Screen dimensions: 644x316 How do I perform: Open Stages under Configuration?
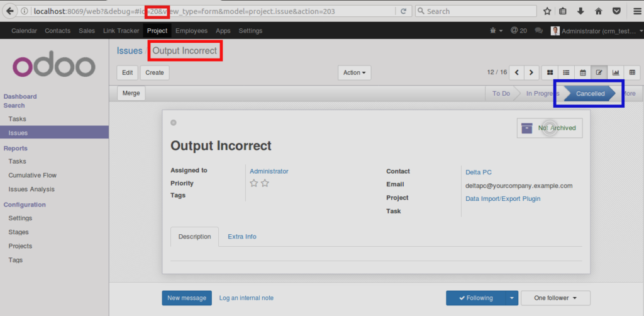18,232
